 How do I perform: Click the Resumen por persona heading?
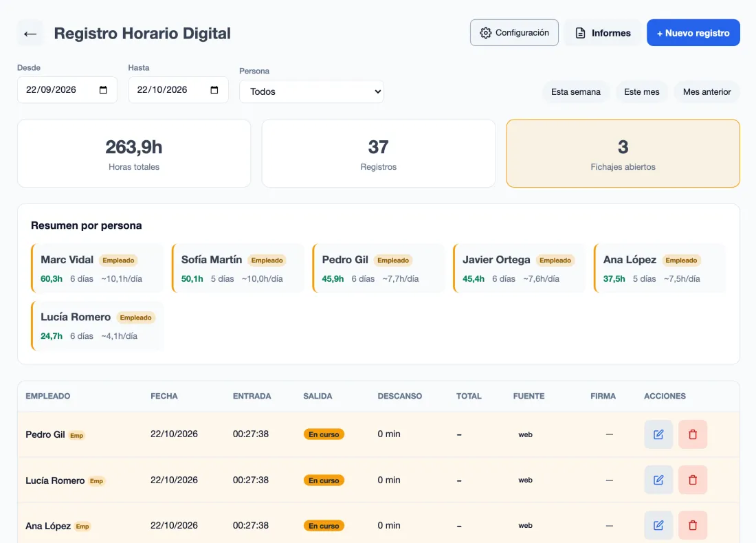(87, 225)
